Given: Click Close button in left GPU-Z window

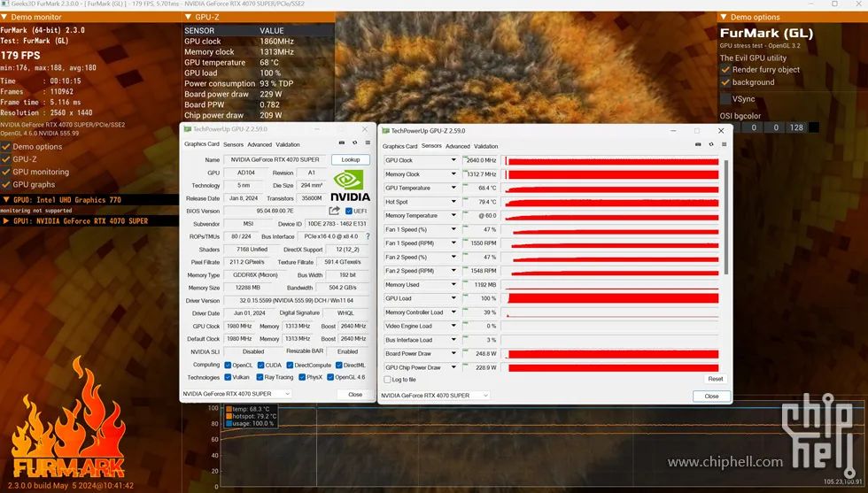Looking at the screenshot, I should pos(355,395).
